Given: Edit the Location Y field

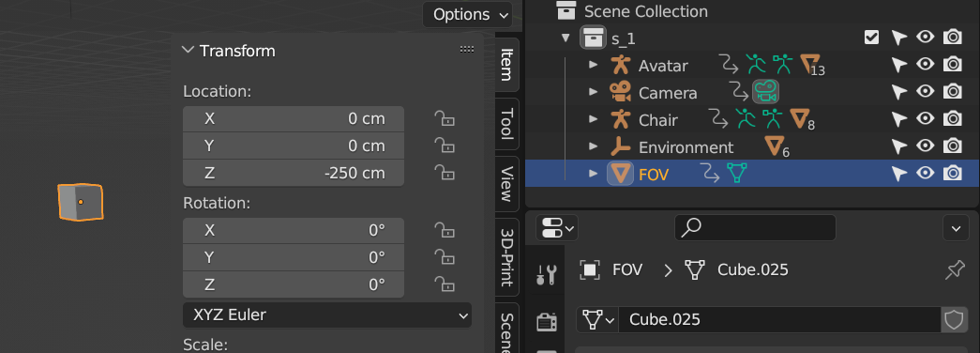Looking at the screenshot, I should pyautogui.click(x=294, y=146).
